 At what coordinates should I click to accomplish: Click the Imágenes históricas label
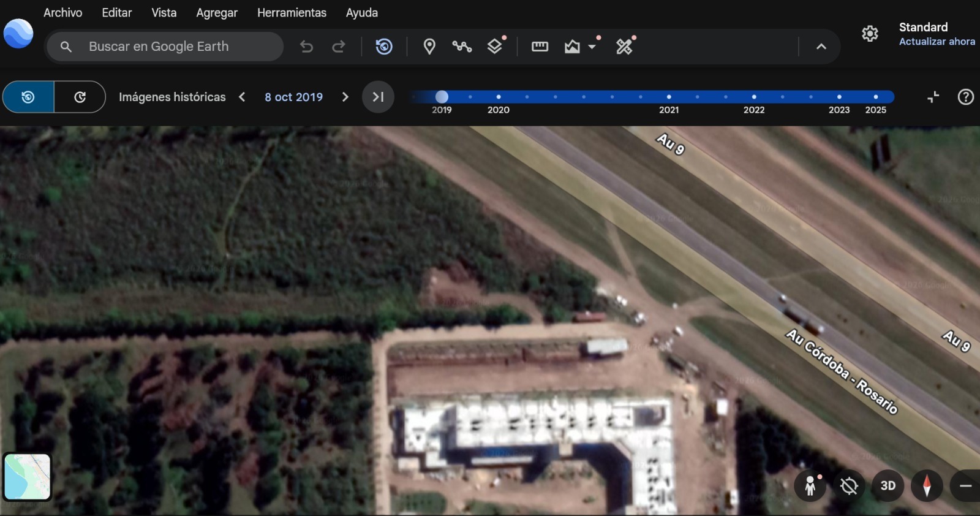click(x=172, y=97)
